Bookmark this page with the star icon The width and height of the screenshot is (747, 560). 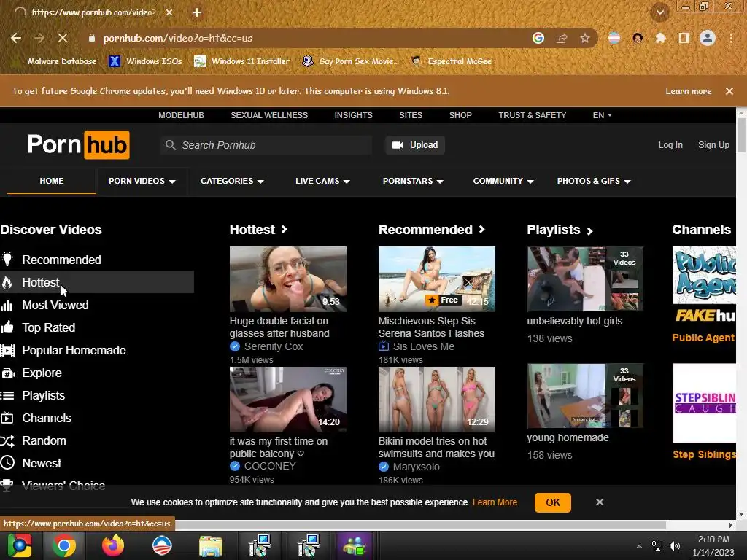(x=585, y=38)
